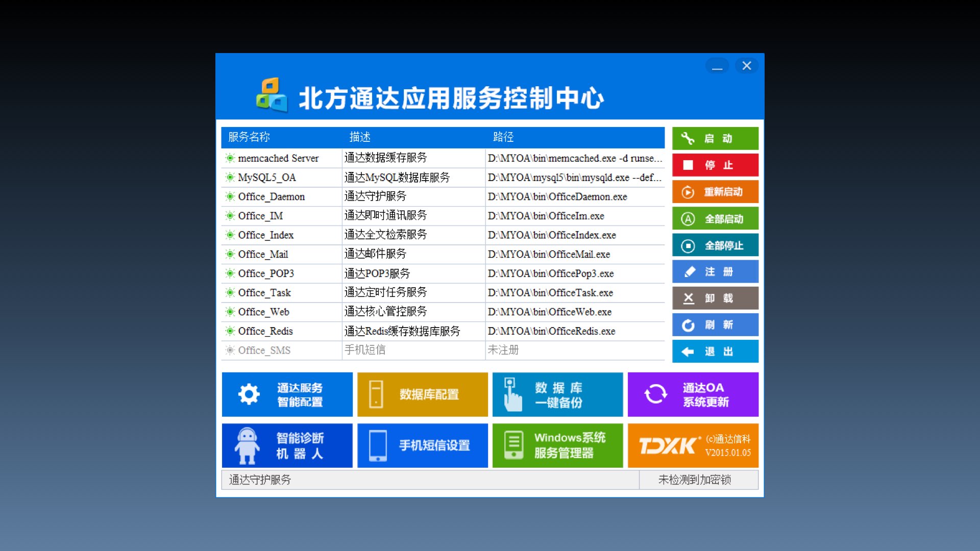
Task: Click status bar text 通达守护服务
Action: pyautogui.click(x=260, y=480)
